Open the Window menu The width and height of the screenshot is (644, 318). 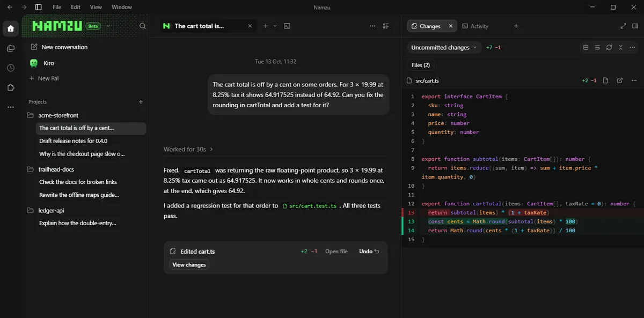[122, 7]
